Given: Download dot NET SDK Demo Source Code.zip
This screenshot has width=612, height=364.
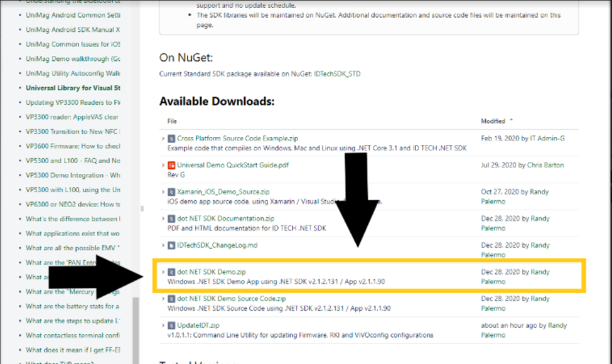Looking at the screenshot, I should pos(231,299).
